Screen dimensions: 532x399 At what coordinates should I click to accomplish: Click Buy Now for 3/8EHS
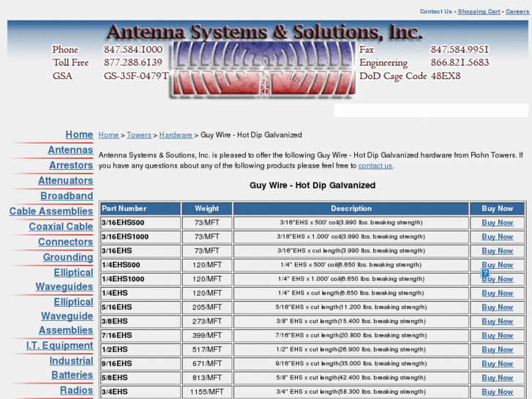coord(497,321)
